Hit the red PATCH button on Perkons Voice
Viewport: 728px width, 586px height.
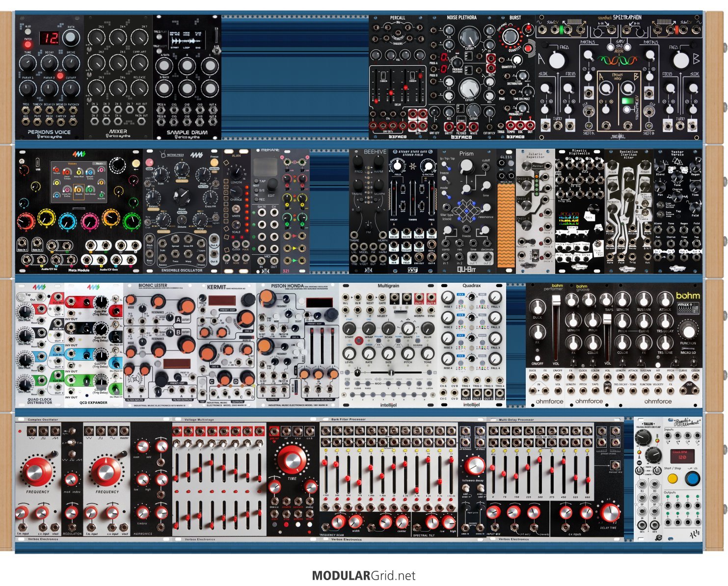[28, 45]
